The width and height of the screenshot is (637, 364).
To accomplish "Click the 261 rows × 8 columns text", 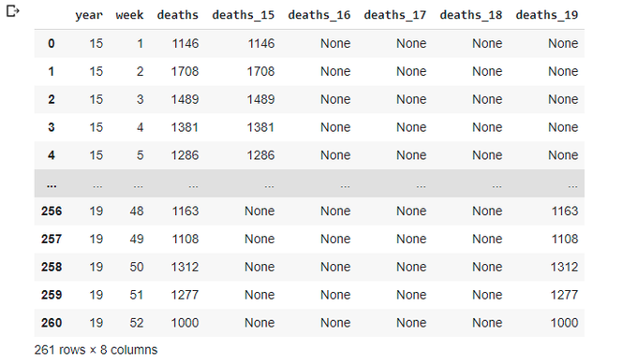I will [x=96, y=350].
